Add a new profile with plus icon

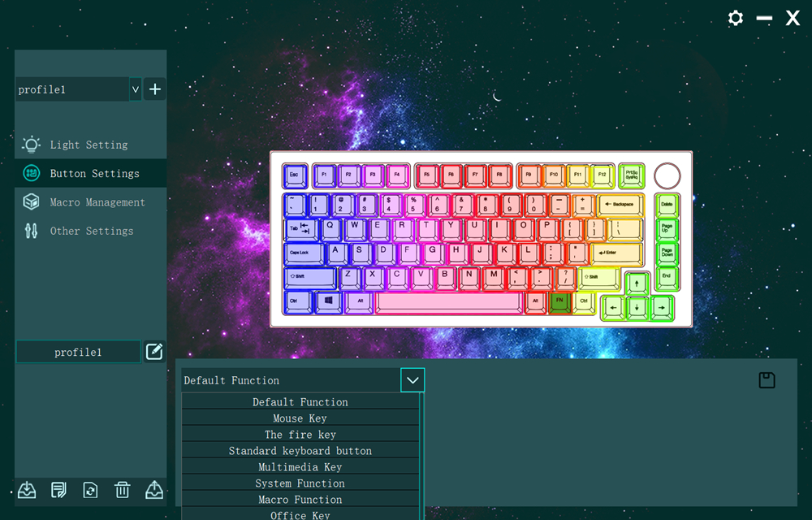point(155,89)
